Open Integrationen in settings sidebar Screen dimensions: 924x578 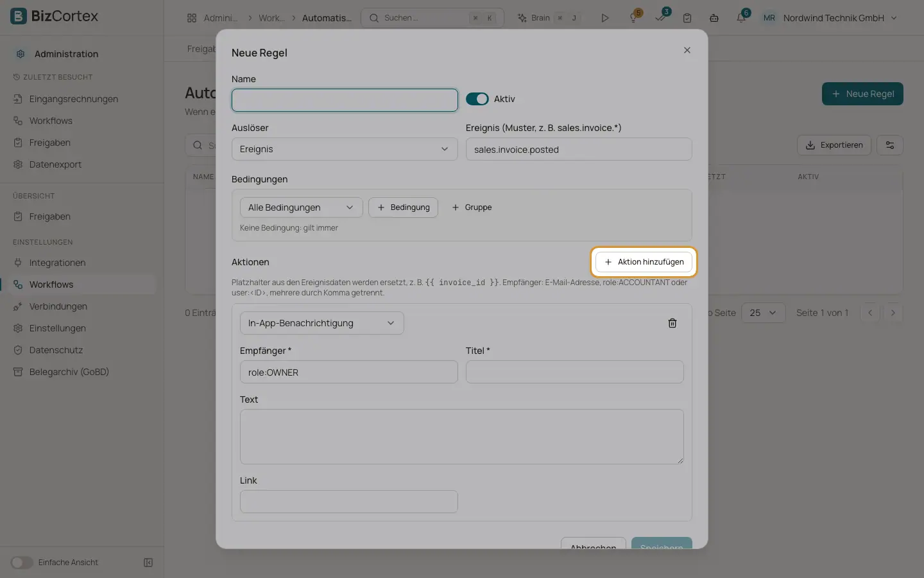(57, 263)
